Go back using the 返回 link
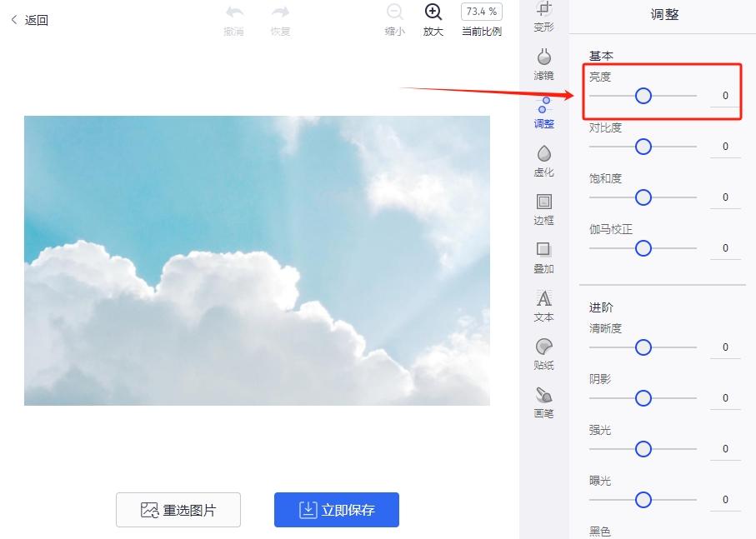 [29, 18]
